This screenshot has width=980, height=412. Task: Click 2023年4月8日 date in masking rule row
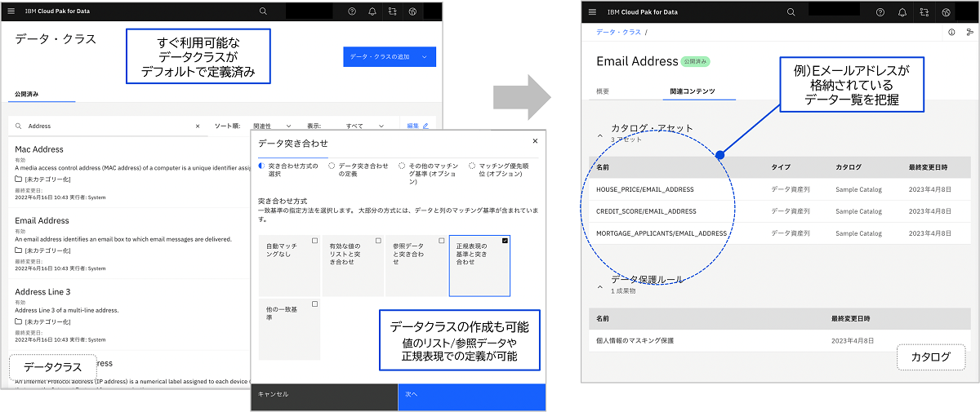[x=853, y=340]
